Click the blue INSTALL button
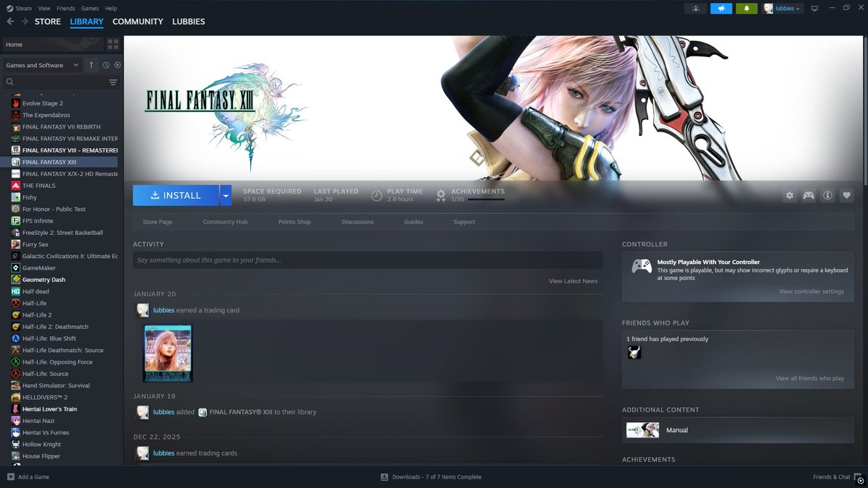Screen dimensions: 868x488 [x=176, y=195]
